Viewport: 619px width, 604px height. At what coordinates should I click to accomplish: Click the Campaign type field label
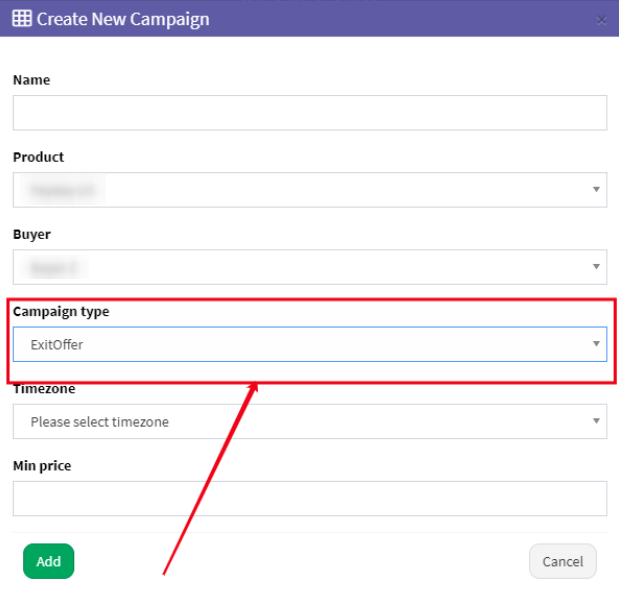(x=61, y=311)
